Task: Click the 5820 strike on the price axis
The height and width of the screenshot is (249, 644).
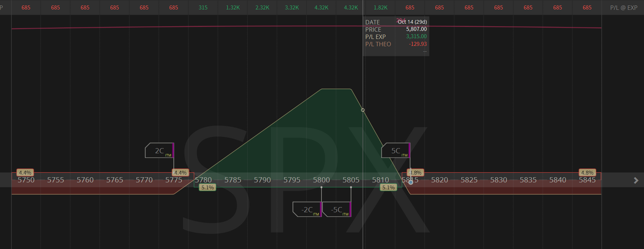Action: 439,180
